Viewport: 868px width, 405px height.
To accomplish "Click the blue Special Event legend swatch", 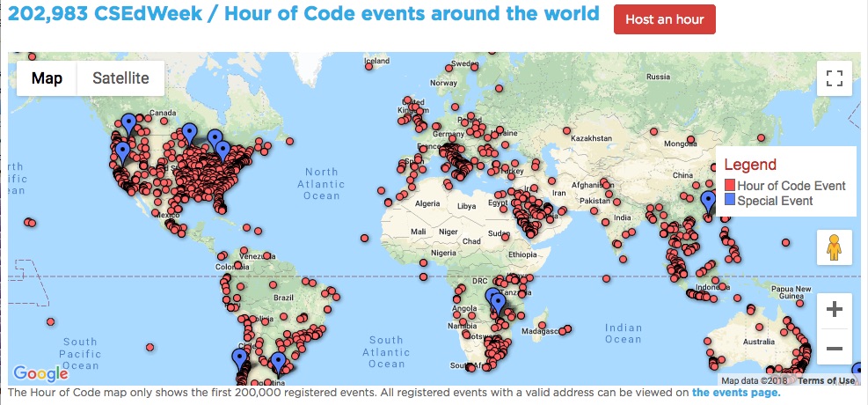I will (x=730, y=200).
